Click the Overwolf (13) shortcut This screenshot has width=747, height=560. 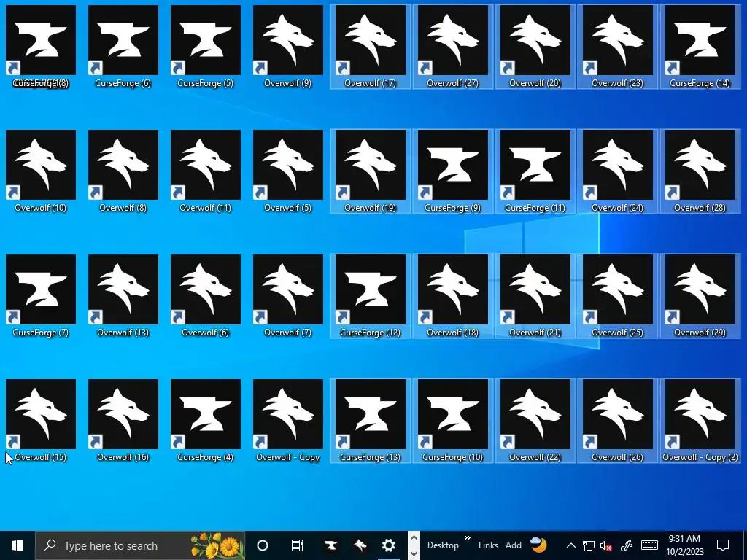pyautogui.click(x=123, y=296)
